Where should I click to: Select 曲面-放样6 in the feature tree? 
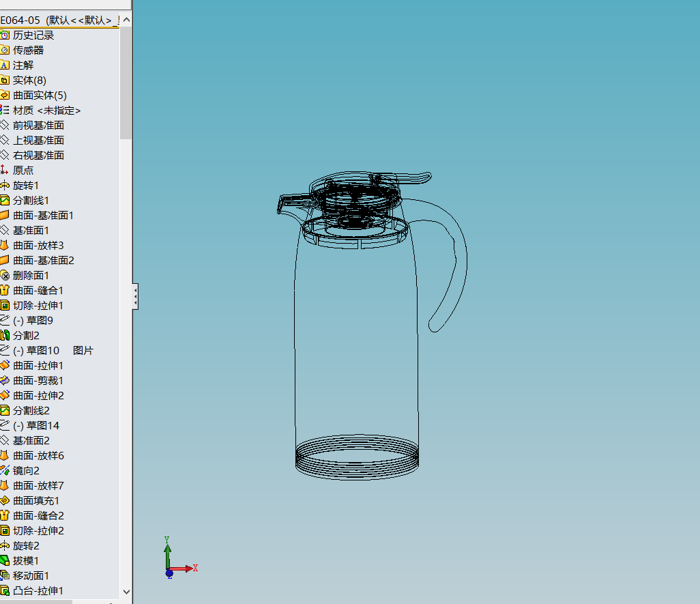(x=38, y=455)
